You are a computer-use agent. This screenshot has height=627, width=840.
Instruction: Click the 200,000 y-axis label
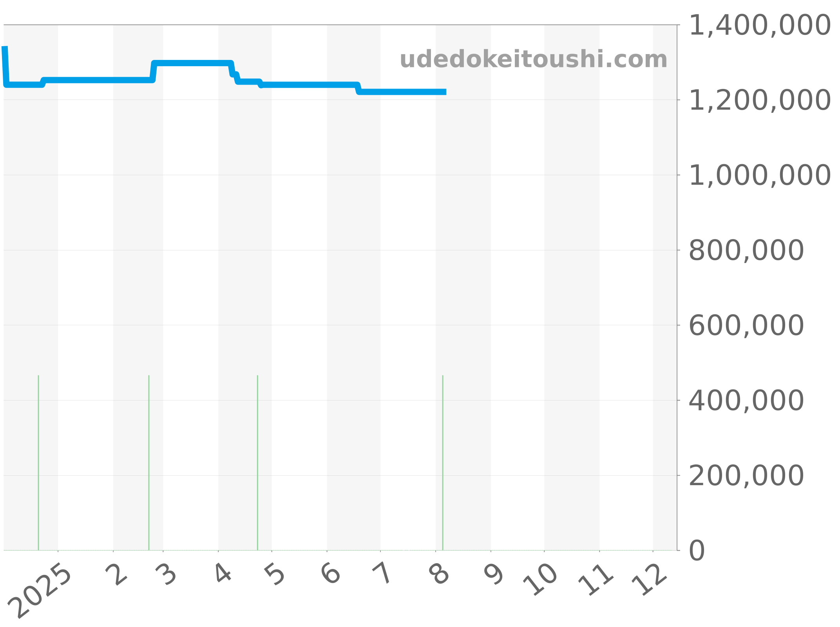(746, 476)
